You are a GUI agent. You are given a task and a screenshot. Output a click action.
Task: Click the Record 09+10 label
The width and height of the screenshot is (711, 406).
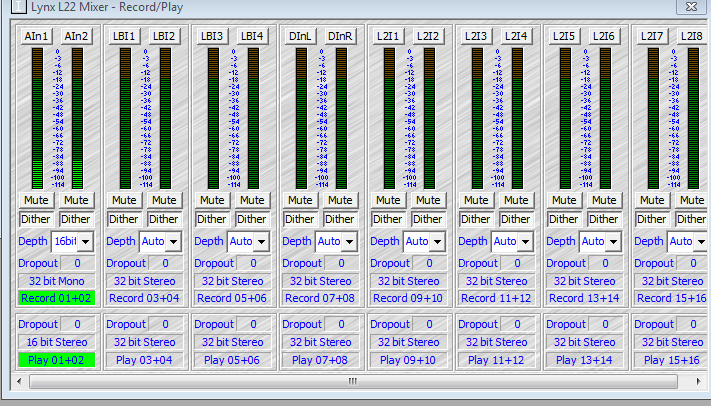(409, 298)
